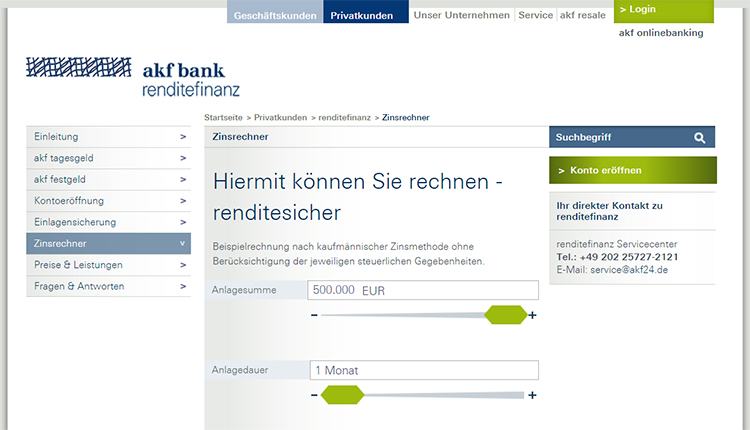Expand the Kontoeröffnung arrow
This screenshot has width=750, height=430.
coord(183,201)
